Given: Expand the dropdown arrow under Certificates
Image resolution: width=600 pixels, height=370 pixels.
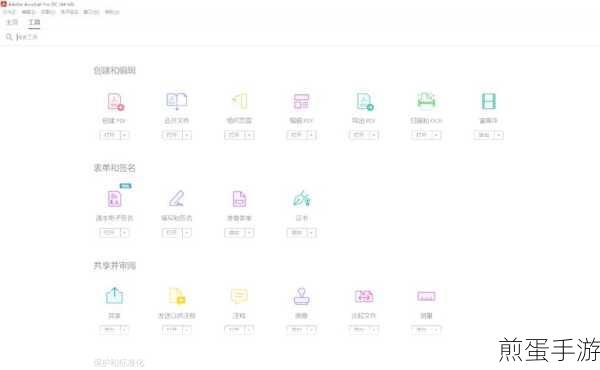Looking at the screenshot, I should click(311, 233).
